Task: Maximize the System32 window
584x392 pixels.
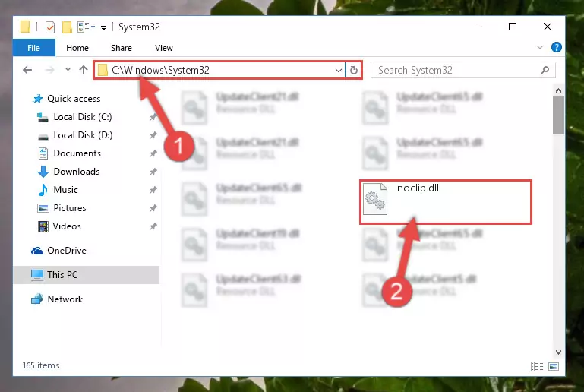Action: click(x=513, y=27)
